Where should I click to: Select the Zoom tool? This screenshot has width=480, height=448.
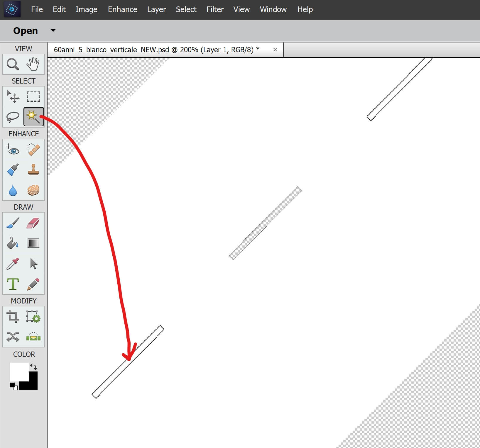13,64
